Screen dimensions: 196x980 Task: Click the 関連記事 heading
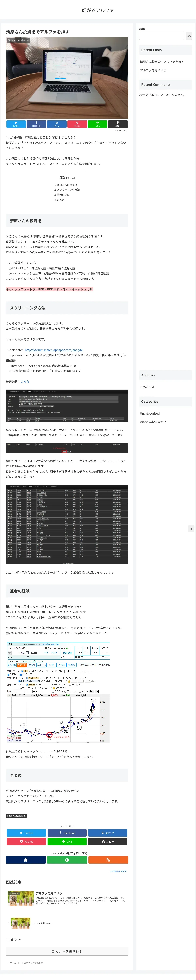point(14,882)
